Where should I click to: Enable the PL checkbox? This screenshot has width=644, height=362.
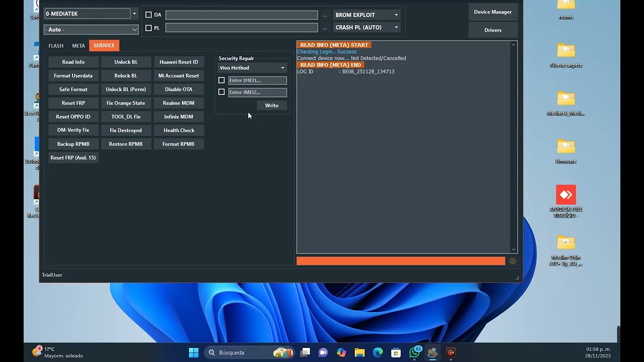tap(148, 28)
